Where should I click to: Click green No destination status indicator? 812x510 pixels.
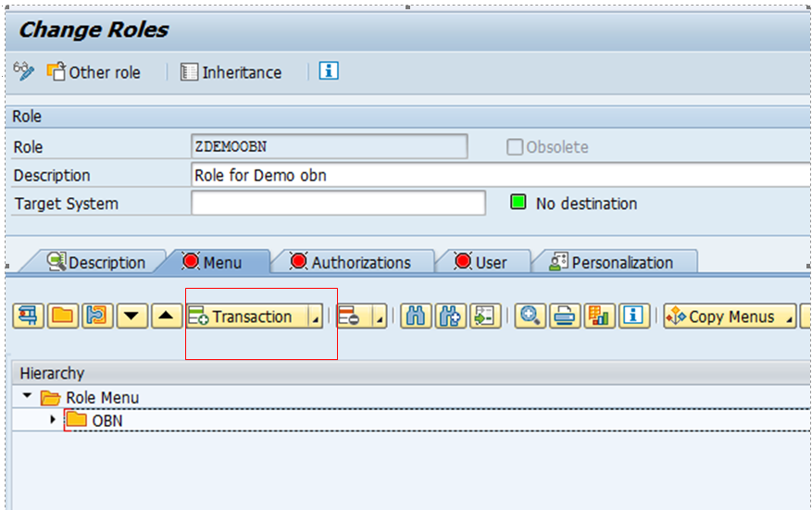(518, 202)
